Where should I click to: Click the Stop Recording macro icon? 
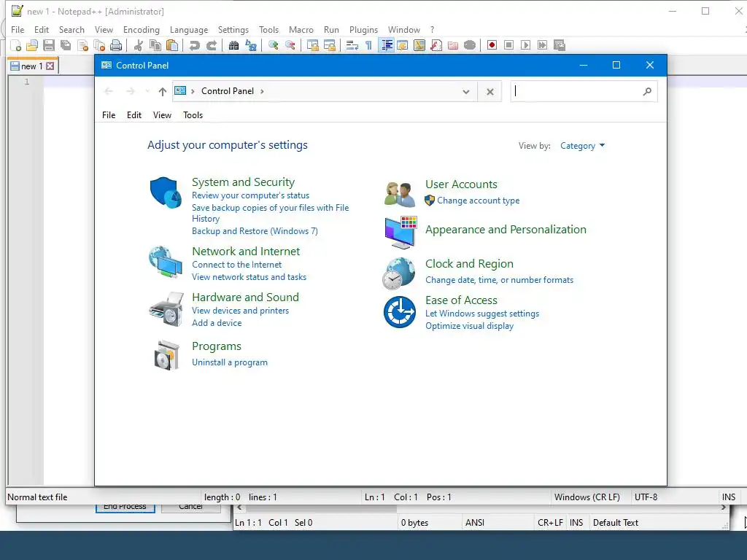coord(508,45)
